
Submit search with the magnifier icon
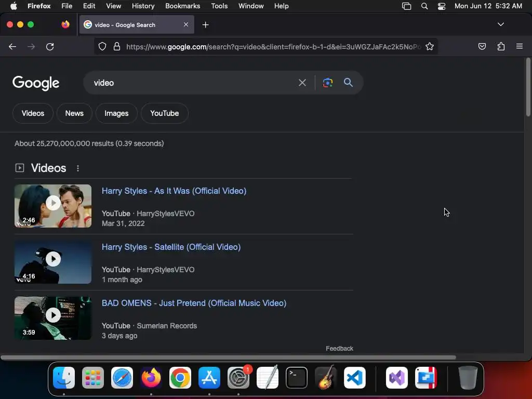348,83
